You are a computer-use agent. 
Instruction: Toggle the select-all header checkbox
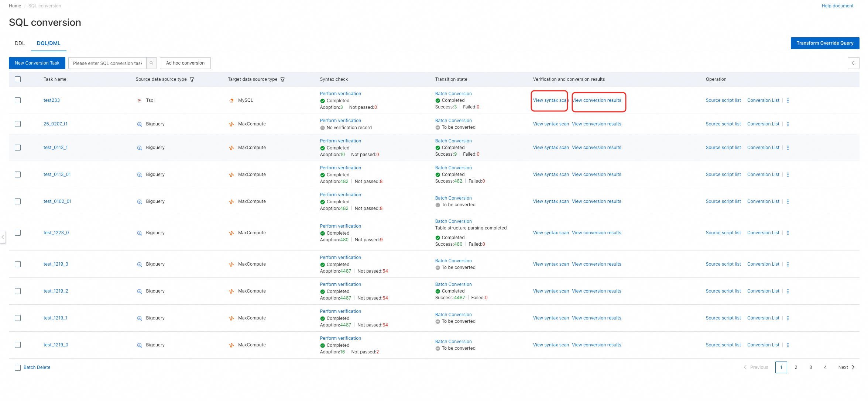tap(18, 79)
